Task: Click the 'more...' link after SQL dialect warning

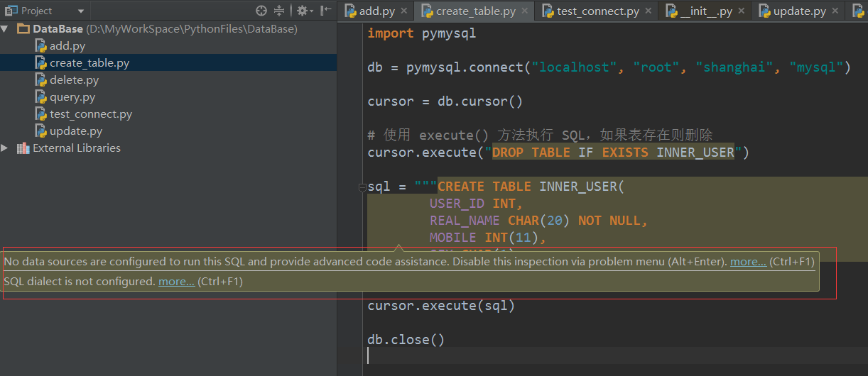Action: (176, 282)
